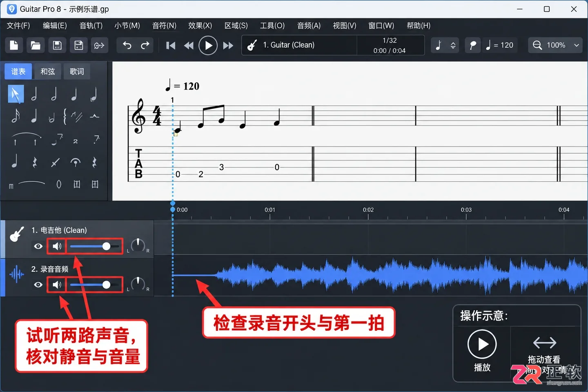Image resolution: width=588 pixels, height=392 pixels.
Task: Mute the 录音音频 track speaker
Action: (x=57, y=284)
